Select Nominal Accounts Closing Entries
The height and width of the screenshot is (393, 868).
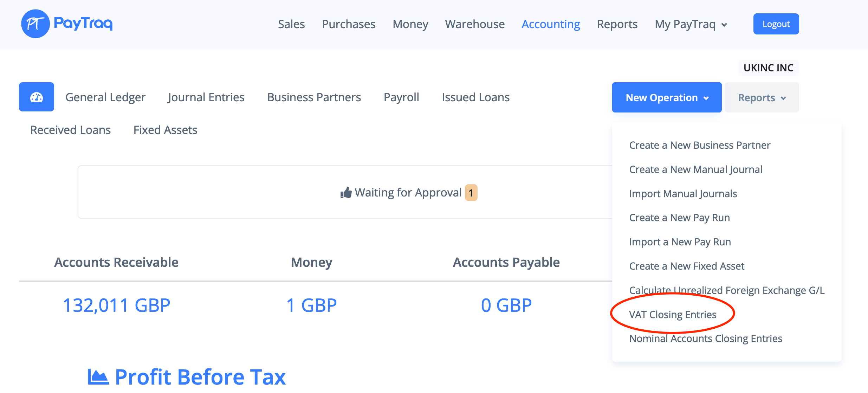[706, 339]
